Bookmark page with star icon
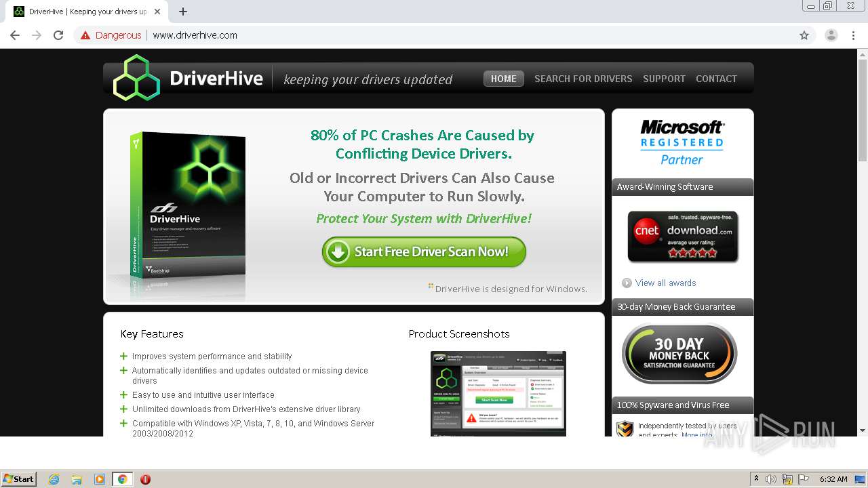 pyautogui.click(x=804, y=35)
